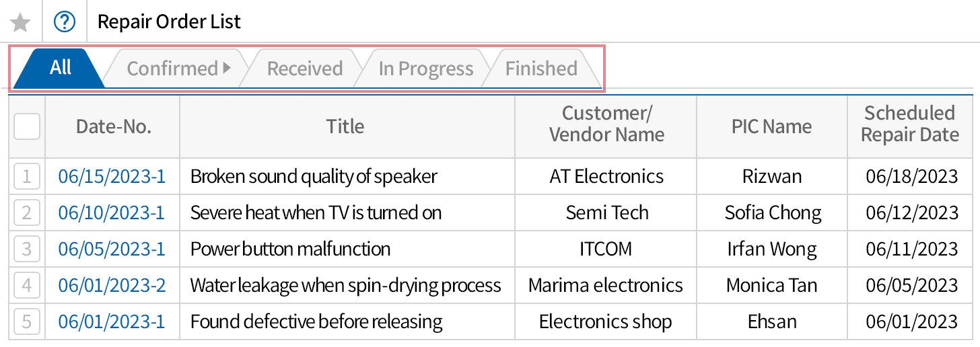Viewport: 980px width, 347px height.
Task: Open the help question mark icon
Action: click(x=65, y=22)
